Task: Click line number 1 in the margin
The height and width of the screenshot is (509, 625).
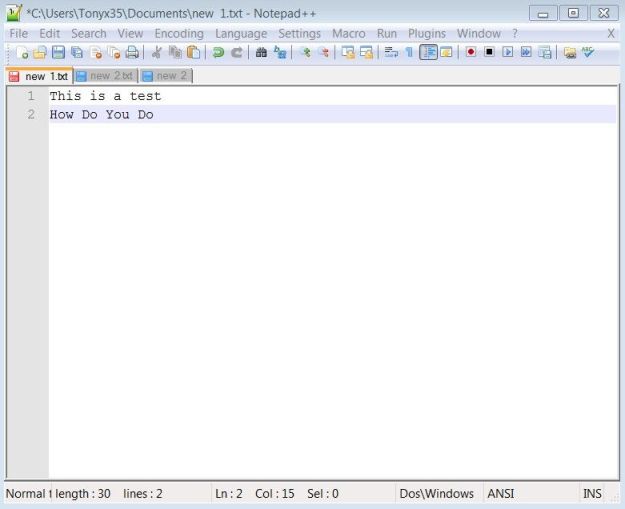Action: 31,96
